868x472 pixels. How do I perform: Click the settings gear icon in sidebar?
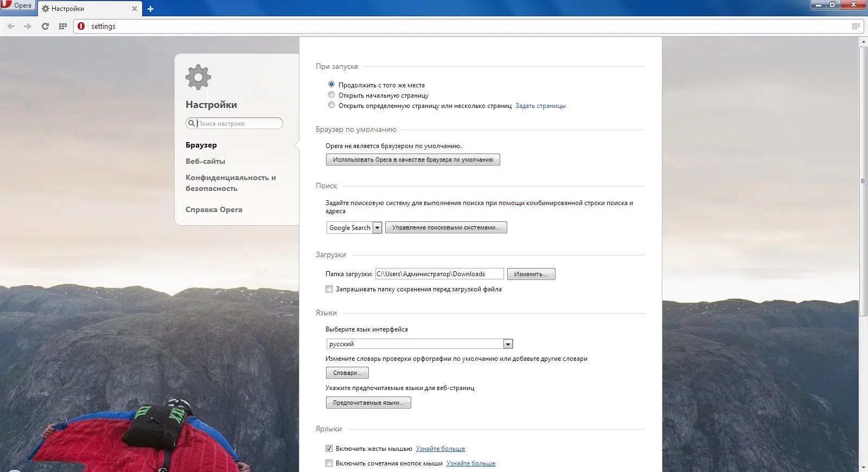pyautogui.click(x=198, y=77)
